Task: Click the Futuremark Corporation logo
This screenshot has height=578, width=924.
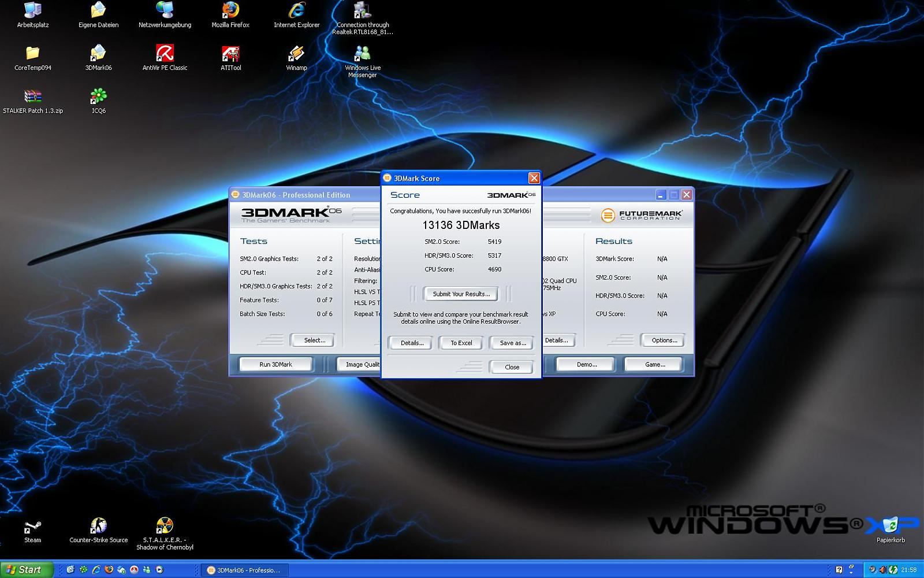Action: [x=641, y=215]
